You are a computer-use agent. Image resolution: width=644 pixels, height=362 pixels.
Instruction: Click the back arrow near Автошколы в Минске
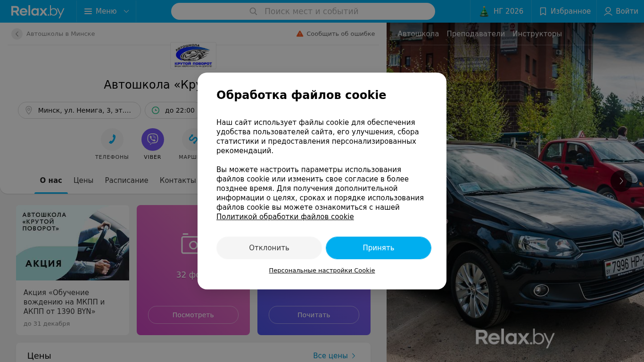click(x=17, y=34)
